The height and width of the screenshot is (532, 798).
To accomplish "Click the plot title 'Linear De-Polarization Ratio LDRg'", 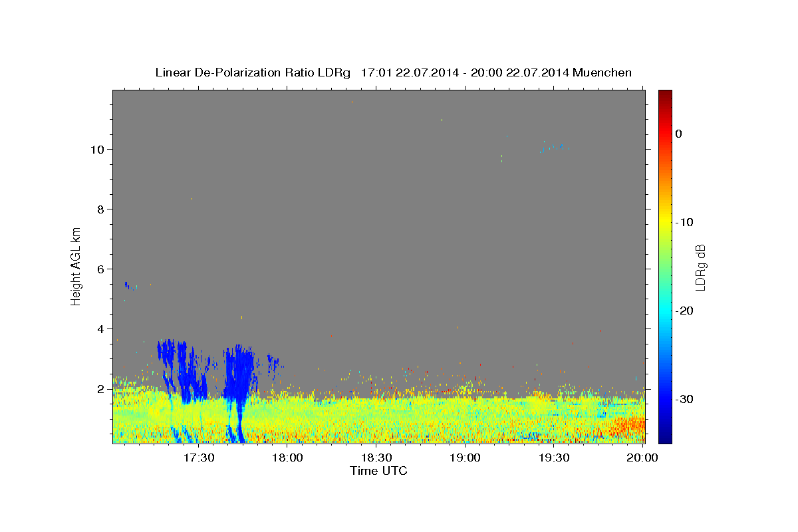I will tap(253, 72).
